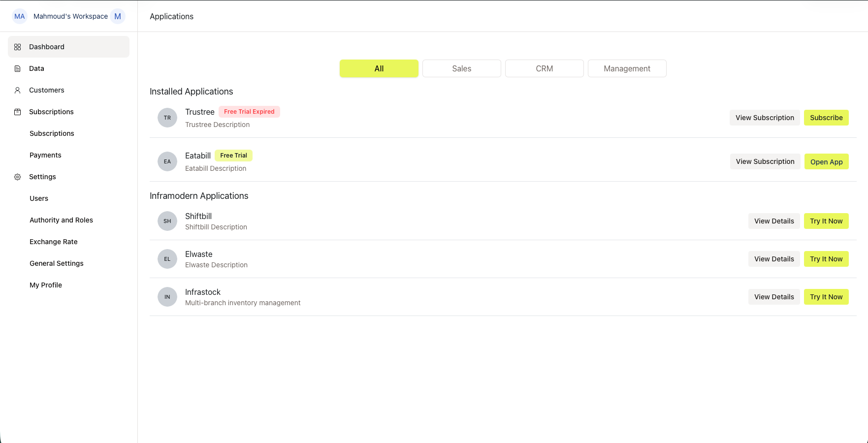Open the M user avatar menu
This screenshot has width=868, height=443.
[118, 16]
